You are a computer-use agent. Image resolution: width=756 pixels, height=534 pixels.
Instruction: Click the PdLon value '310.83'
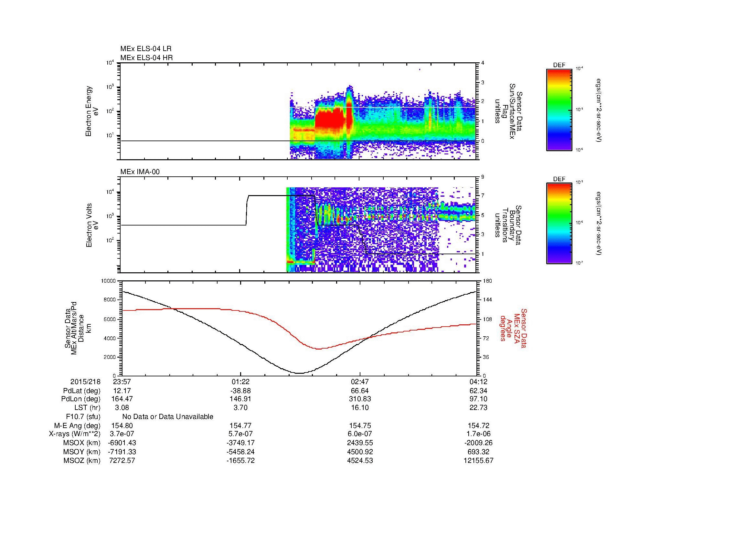[x=360, y=399]
